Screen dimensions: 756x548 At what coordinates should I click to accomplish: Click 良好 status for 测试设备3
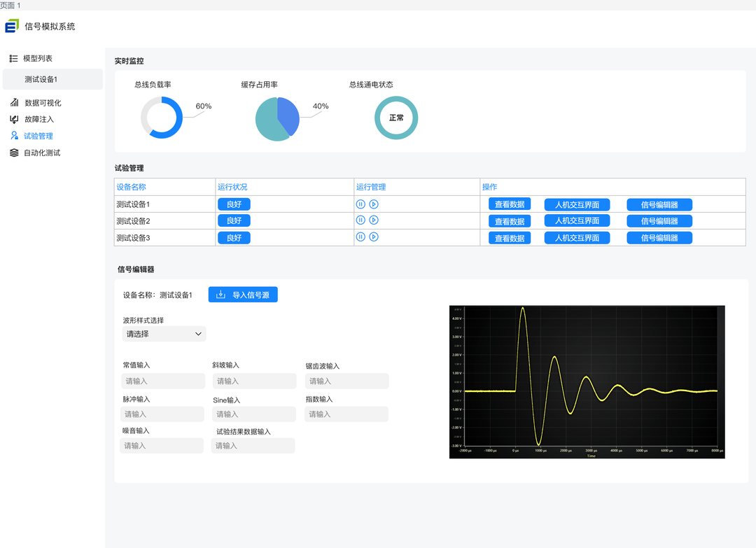(x=234, y=238)
